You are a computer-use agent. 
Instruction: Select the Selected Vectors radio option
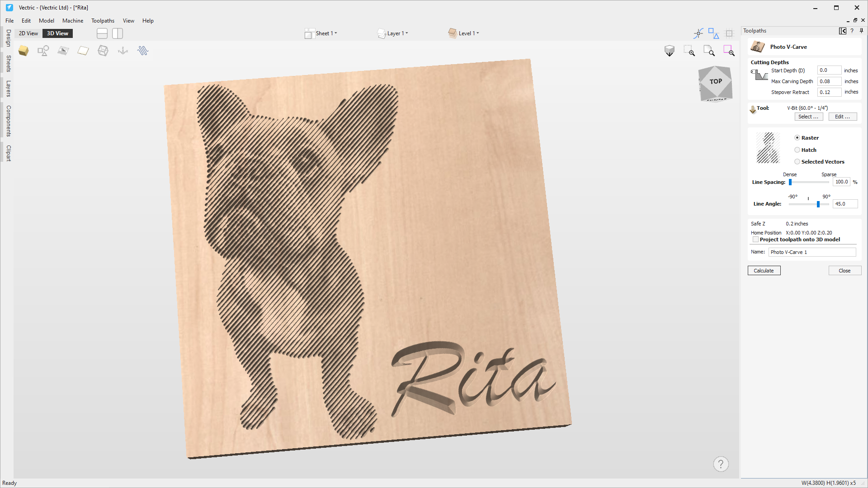(797, 162)
